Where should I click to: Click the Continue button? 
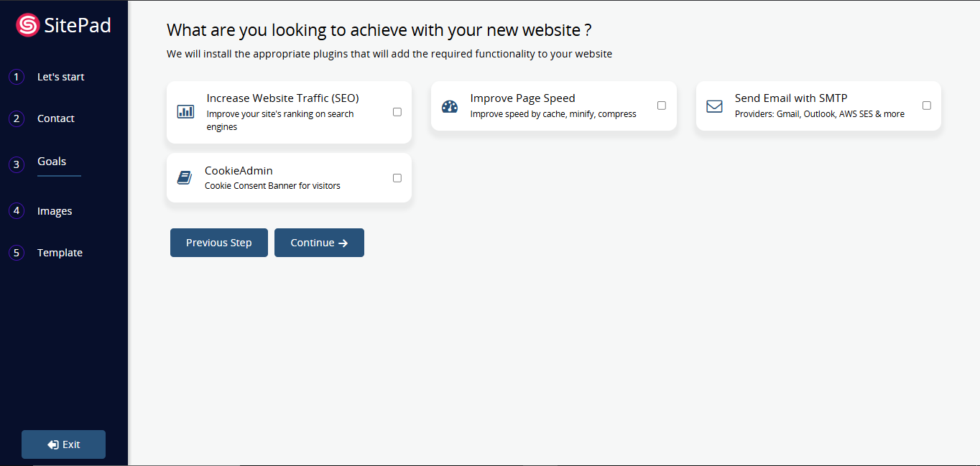click(x=319, y=243)
